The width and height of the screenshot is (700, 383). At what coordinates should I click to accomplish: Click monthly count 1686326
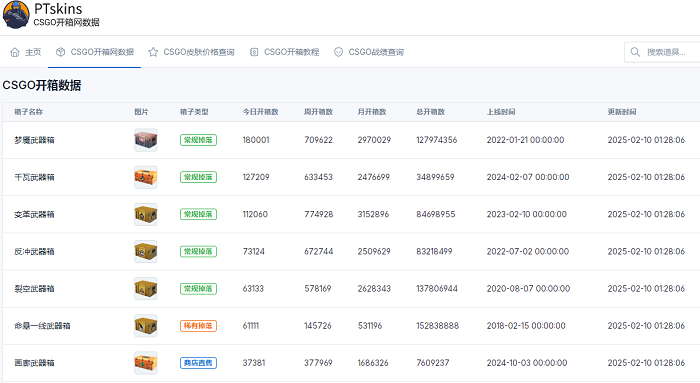373,362
